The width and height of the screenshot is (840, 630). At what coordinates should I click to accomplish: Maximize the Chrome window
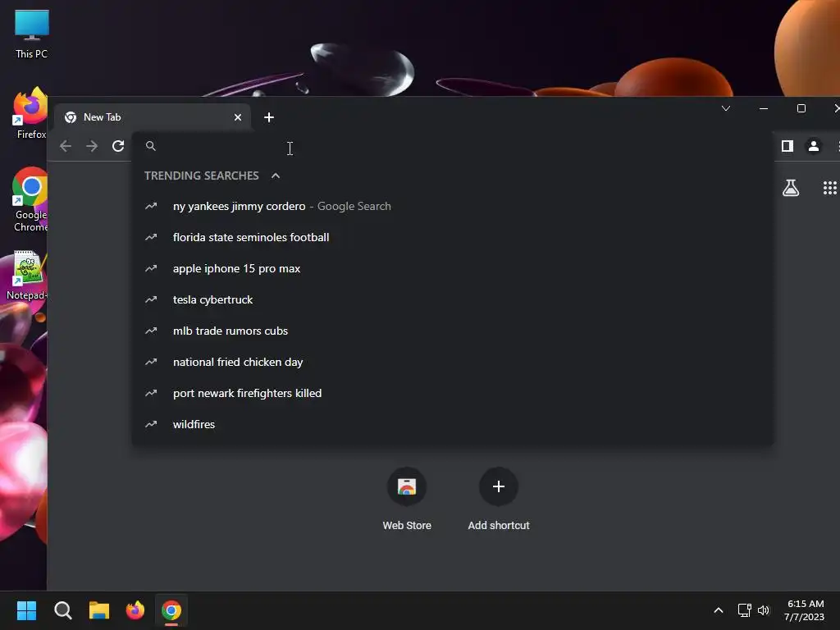[801, 108]
